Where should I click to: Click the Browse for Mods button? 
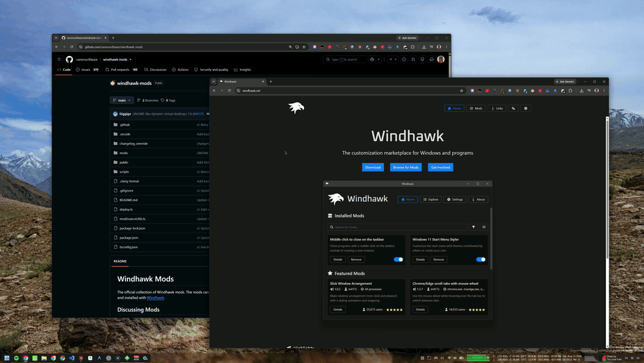[405, 168]
